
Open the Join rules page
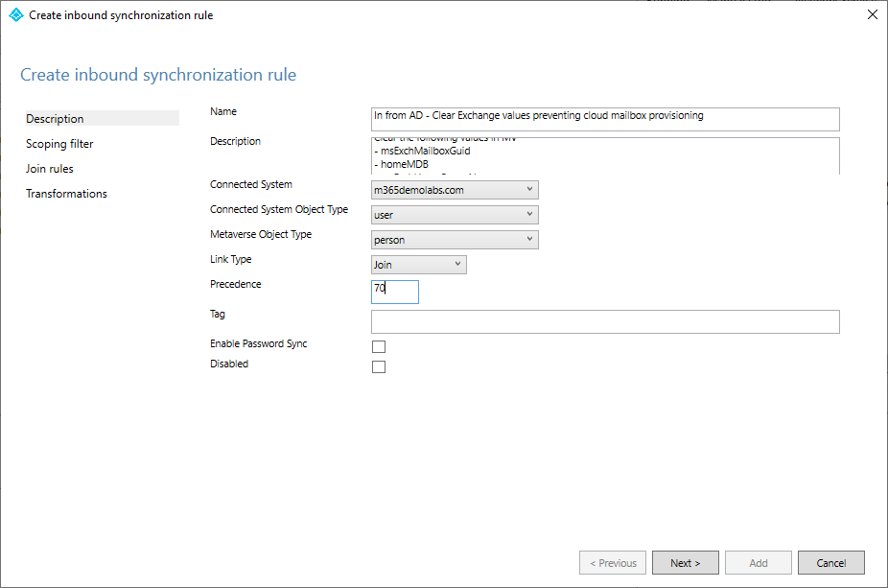(x=50, y=169)
